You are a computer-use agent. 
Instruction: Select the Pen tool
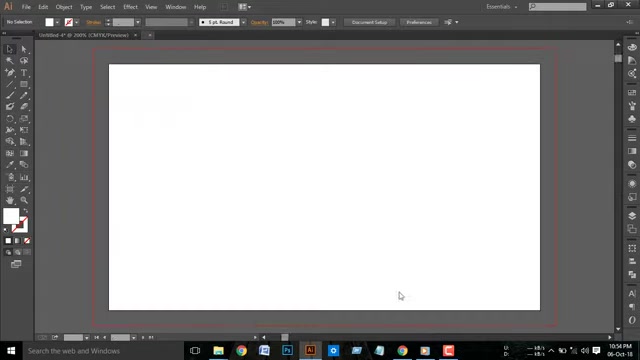[10, 73]
